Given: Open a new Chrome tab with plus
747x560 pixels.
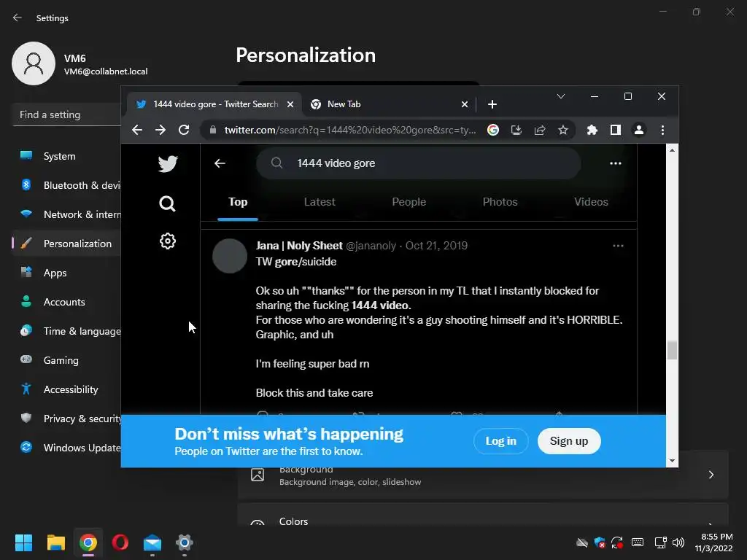Looking at the screenshot, I should [x=492, y=104].
